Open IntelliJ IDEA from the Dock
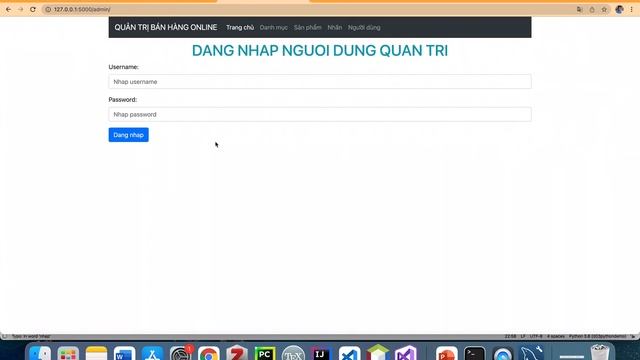Screen dimensions: 640x360 tap(321, 353)
